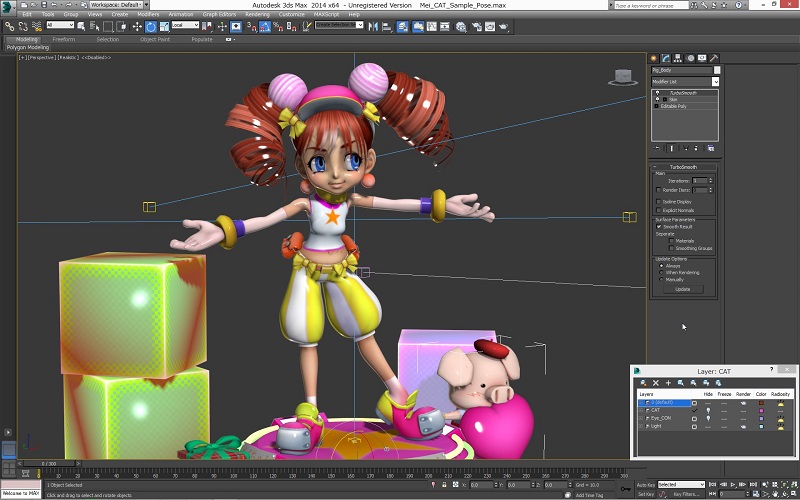Activate the Select and Rotate tool
Image resolution: width=800 pixels, height=500 pixels.
151,27
